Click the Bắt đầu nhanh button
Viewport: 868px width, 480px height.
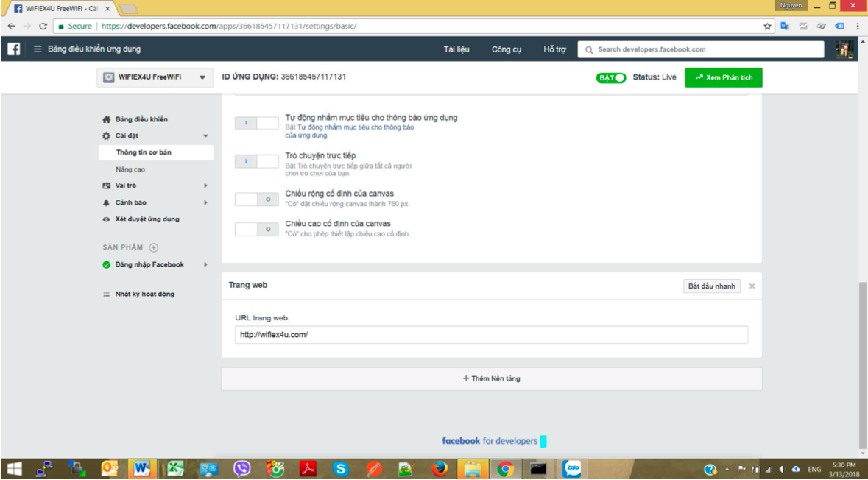pos(712,286)
